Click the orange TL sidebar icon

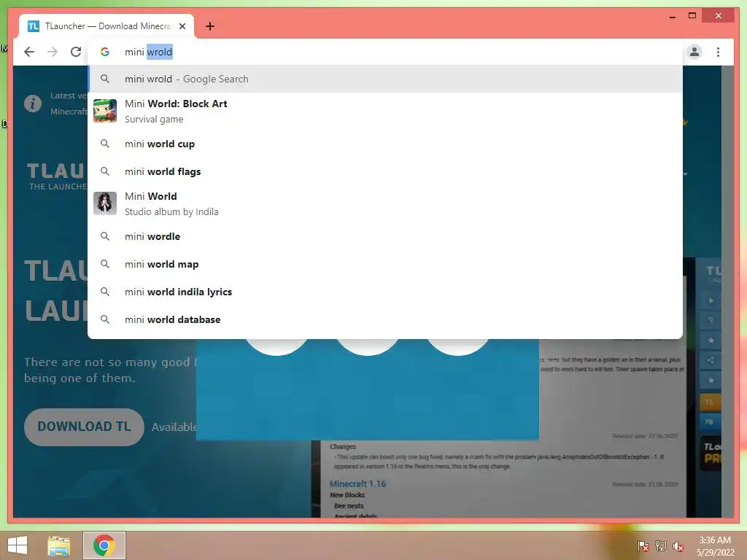[709, 402]
